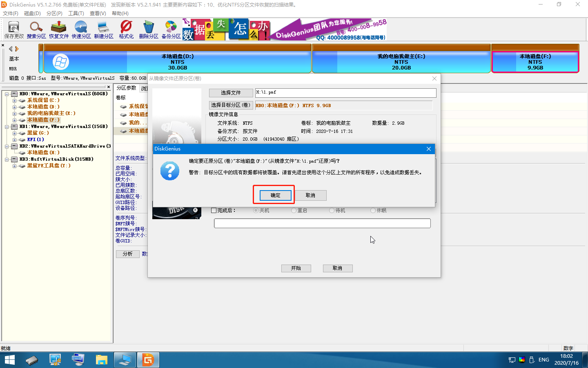Screen dimensions: 588x368
Task: Click the memory chip taskbar icon
Action: [32, 360]
